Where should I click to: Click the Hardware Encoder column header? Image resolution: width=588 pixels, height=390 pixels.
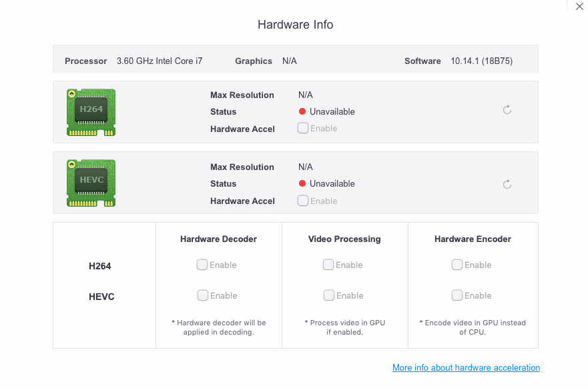point(473,239)
